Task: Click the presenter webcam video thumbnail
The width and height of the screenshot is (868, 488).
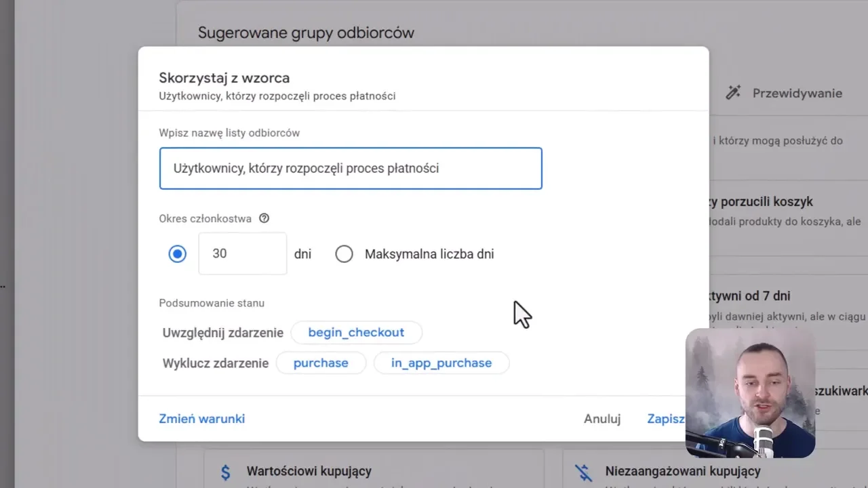Action: [x=750, y=393]
